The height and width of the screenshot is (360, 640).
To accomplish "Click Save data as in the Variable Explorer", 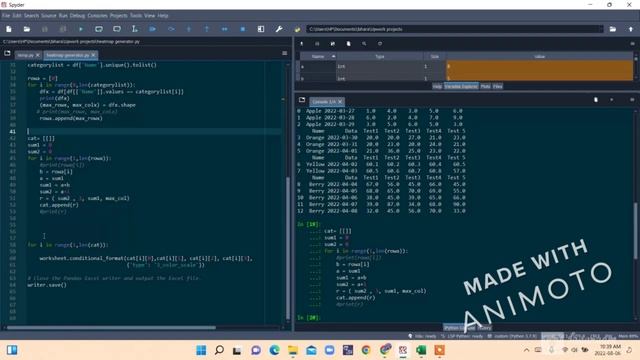I will point(333,44).
